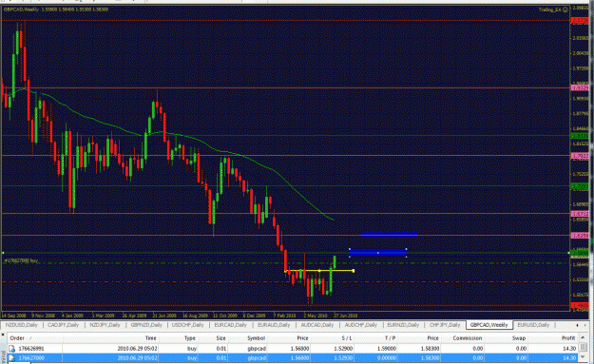Click the Trailing_EA label on the chart
Screen dimensions: 594x364
pyautogui.click(x=549, y=10)
